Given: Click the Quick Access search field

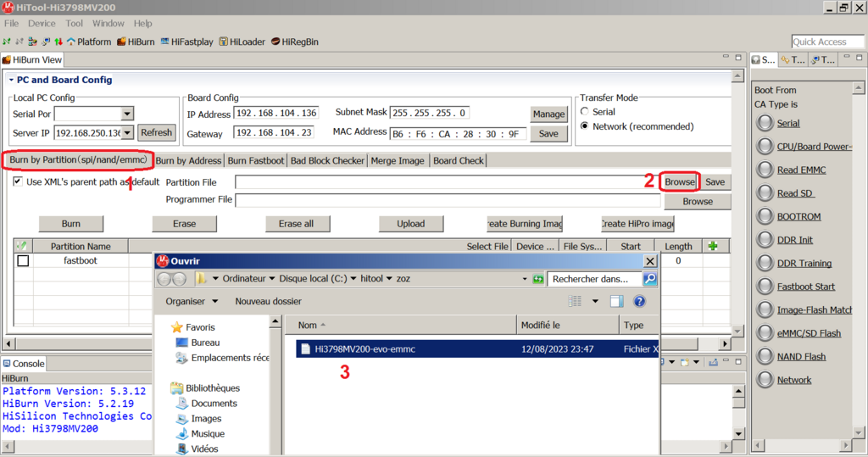Looking at the screenshot, I should [827, 42].
